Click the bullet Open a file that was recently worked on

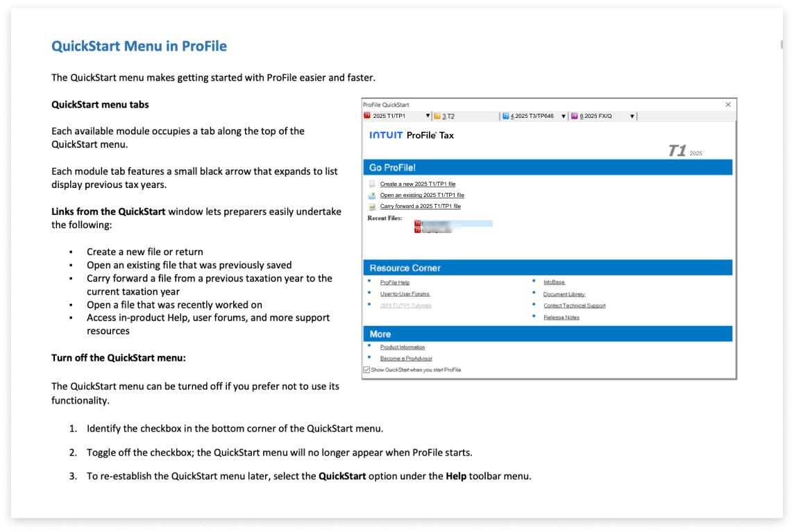pos(174,304)
